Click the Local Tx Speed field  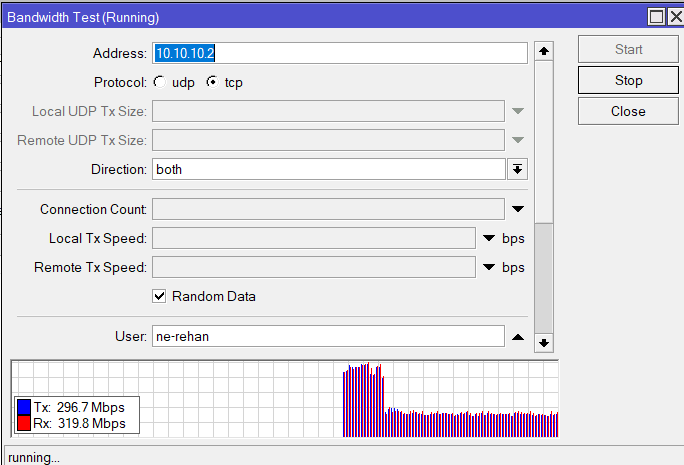314,238
